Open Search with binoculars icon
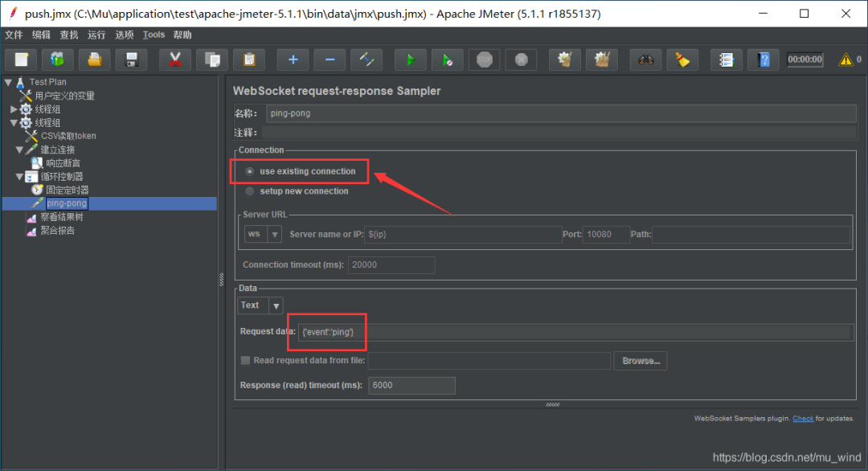The height and width of the screenshot is (471, 868). pos(645,59)
